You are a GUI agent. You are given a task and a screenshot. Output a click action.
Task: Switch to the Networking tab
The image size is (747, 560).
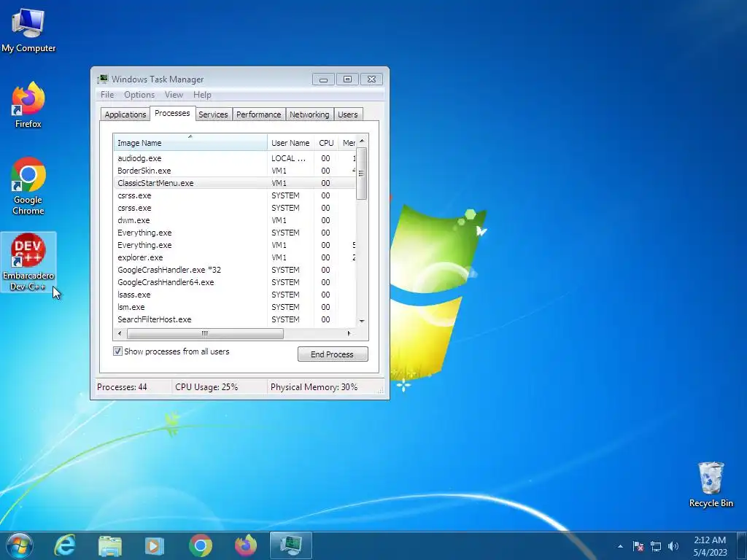(309, 114)
